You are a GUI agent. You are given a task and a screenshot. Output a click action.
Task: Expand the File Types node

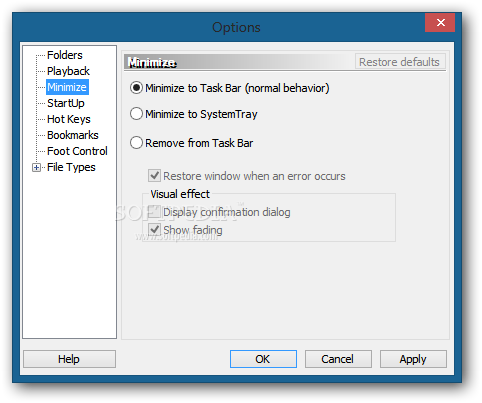(36, 167)
